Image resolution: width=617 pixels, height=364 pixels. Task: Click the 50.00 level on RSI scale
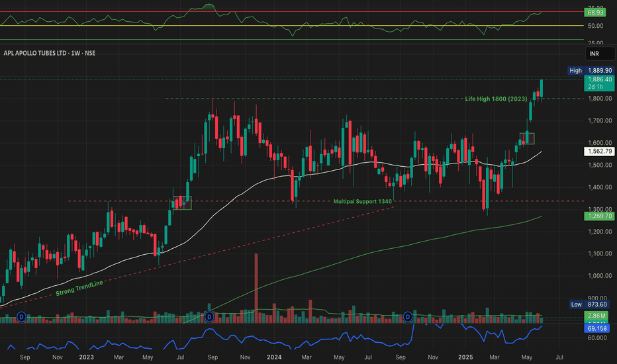(x=595, y=26)
